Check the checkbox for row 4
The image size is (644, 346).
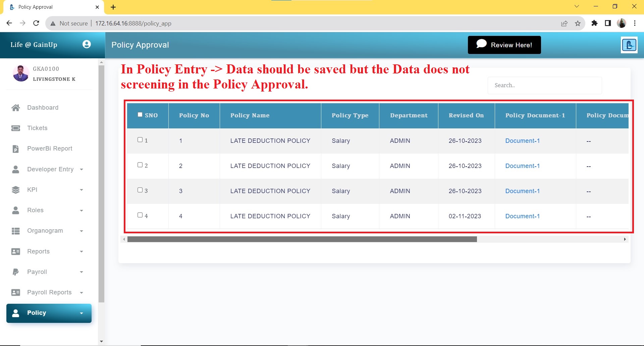tap(140, 215)
